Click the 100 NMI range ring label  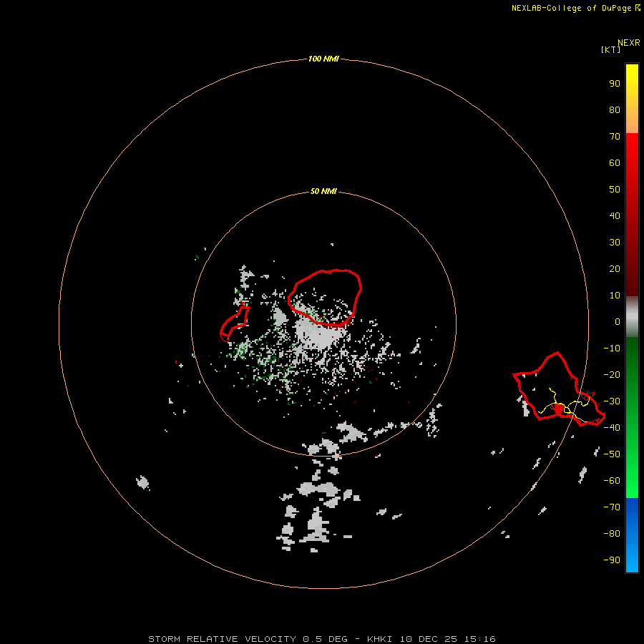click(323, 59)
